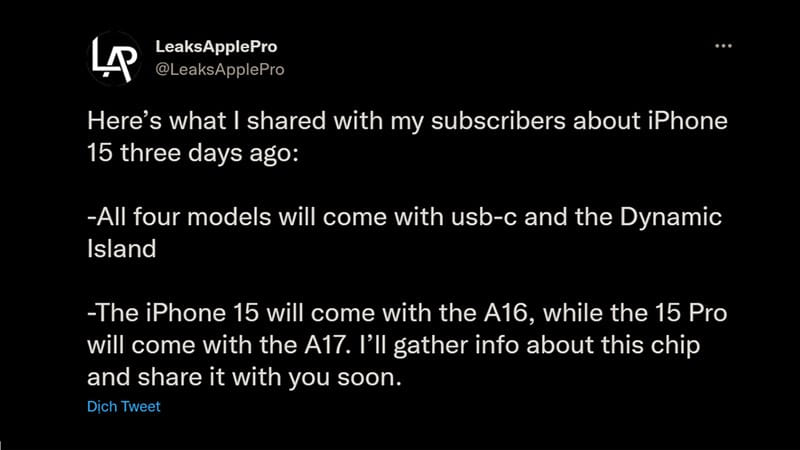The image size is (800, 450).
Task: Click the word 'Dynamic' in the tweet
Action: coord(671,218)
